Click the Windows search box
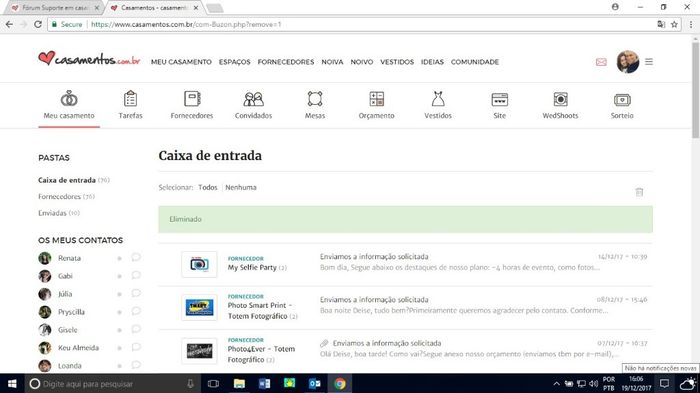Screen dimensions: 700x393 [112, 384]
